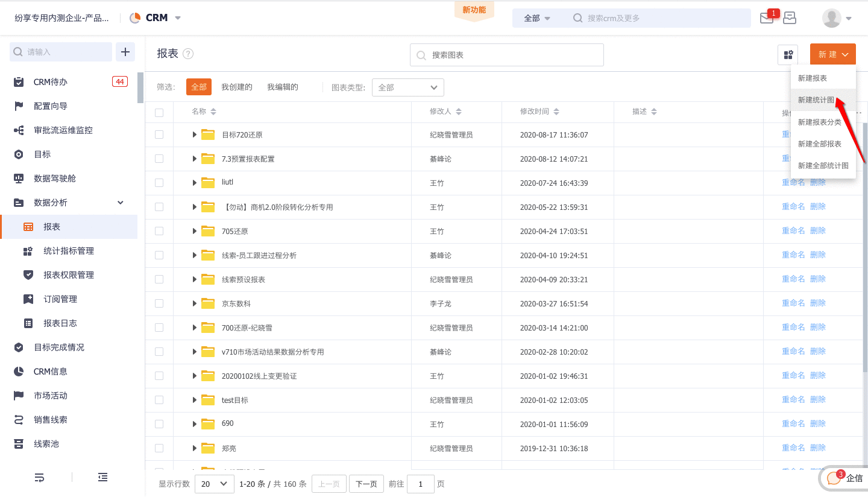868x497 pixels.
Task: Click the widget icon left of 新建
Action: tap(788, 55)
